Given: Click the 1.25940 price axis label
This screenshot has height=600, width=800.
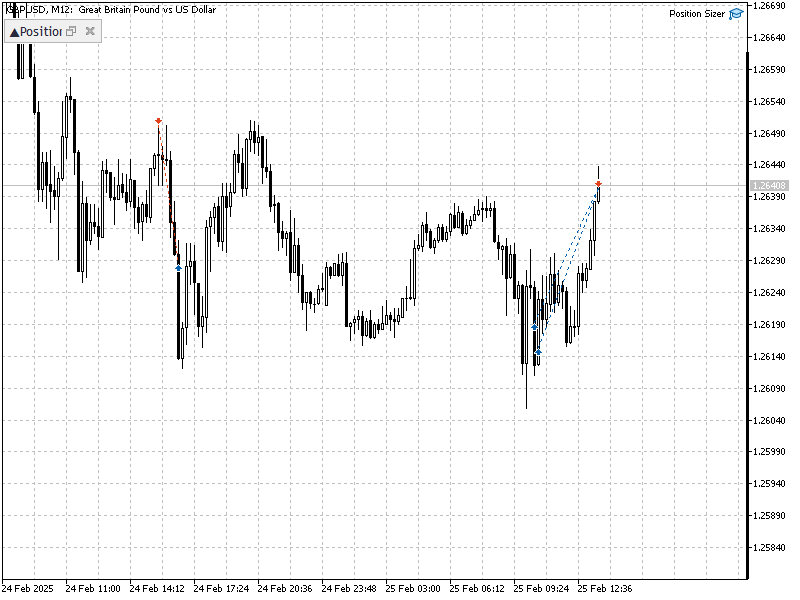Looking at the screenshot, I should coord(769,484).
